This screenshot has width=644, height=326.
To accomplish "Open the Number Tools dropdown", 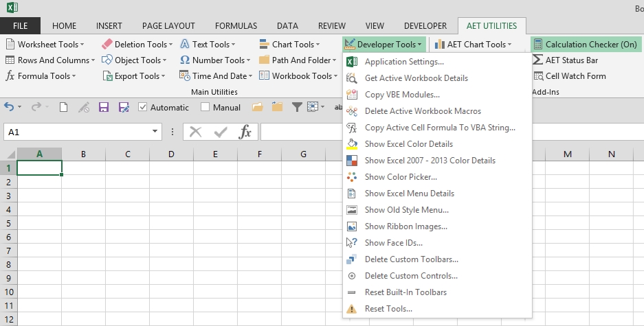I will 215,60.
